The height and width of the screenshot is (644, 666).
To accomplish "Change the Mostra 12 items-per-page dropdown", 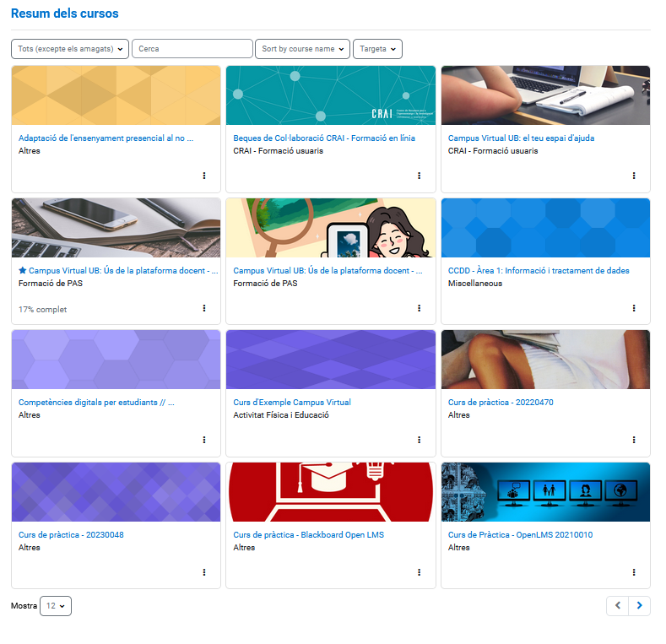I will click(x=56, y=606).
